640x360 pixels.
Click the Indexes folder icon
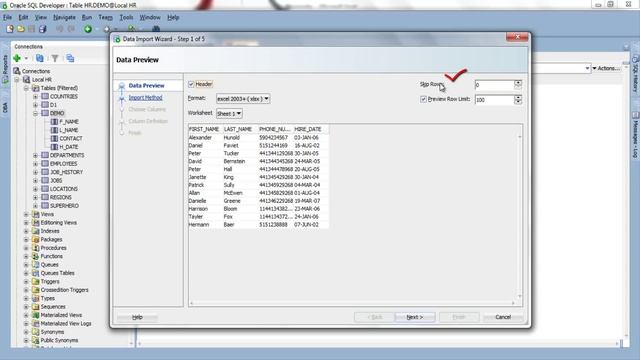(x=36, y=231)
